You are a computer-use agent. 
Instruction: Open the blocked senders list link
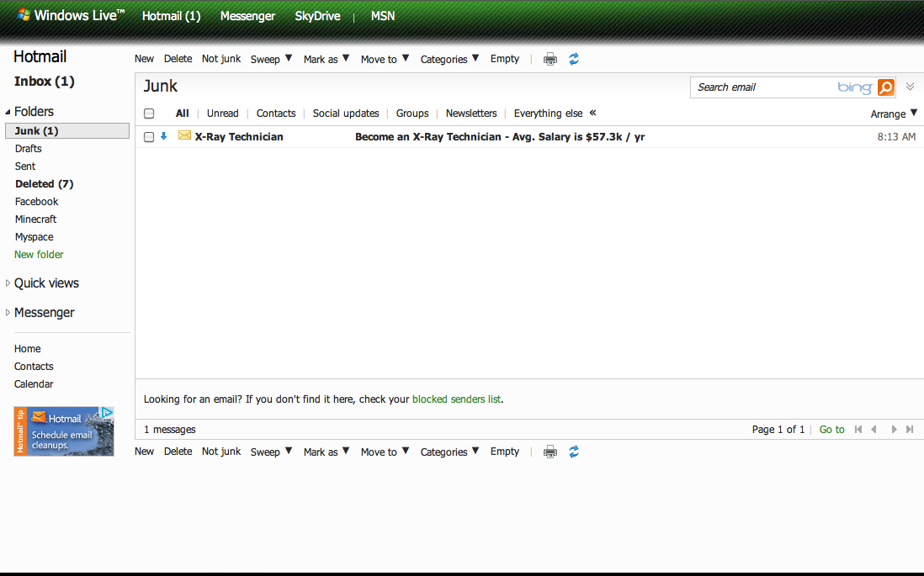click(x=457, y=399)
